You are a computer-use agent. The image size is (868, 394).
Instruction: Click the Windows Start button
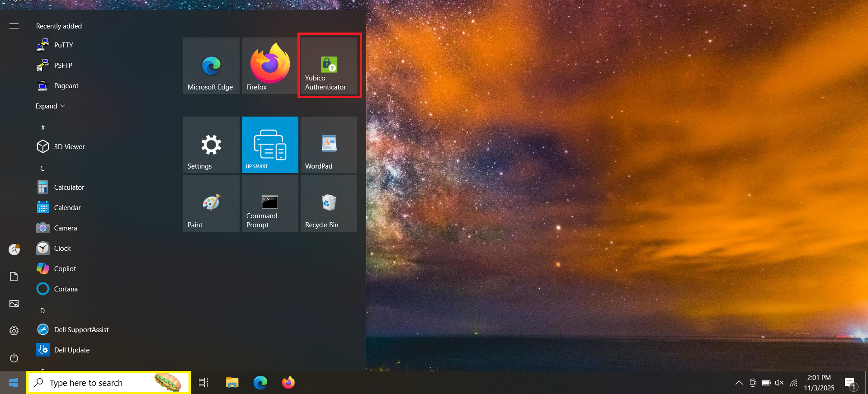tap(14, 383)
